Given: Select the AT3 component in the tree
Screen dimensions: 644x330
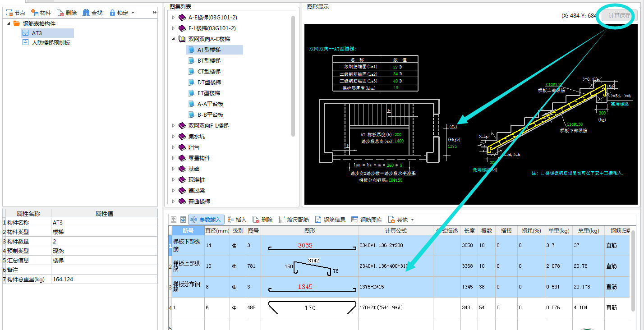Looking at the screenshot, I should pos(37,33).
